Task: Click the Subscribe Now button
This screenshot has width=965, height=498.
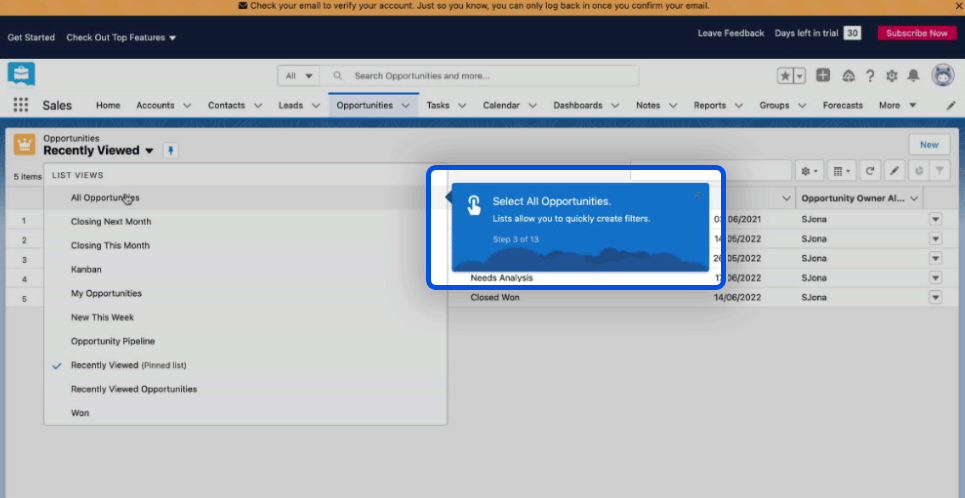Action: click(916, 33)
